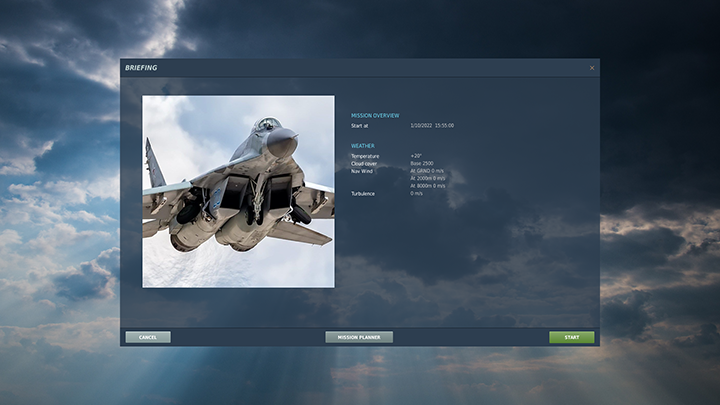Open the MISSION PLANNER
The width and height of the screenshot is (720, 405).
(359, 337)
